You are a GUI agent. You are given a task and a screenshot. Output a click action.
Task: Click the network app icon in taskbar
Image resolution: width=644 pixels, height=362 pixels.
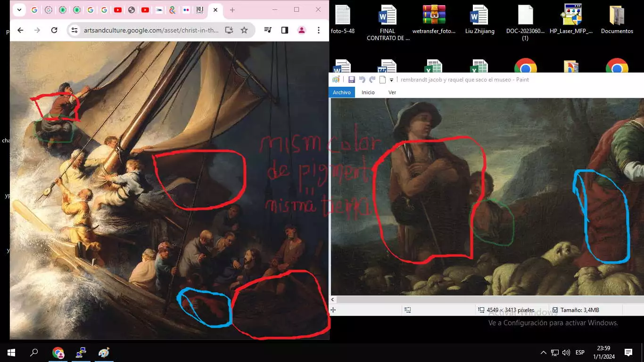(81, 353)
